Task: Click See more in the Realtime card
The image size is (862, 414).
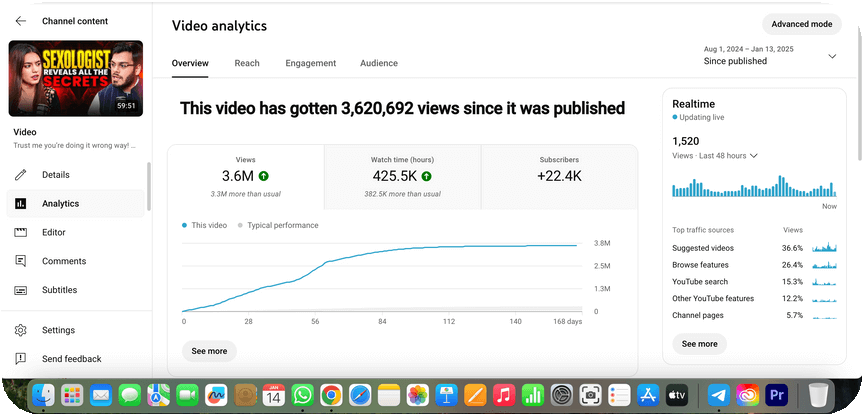Action: point(699,344)
